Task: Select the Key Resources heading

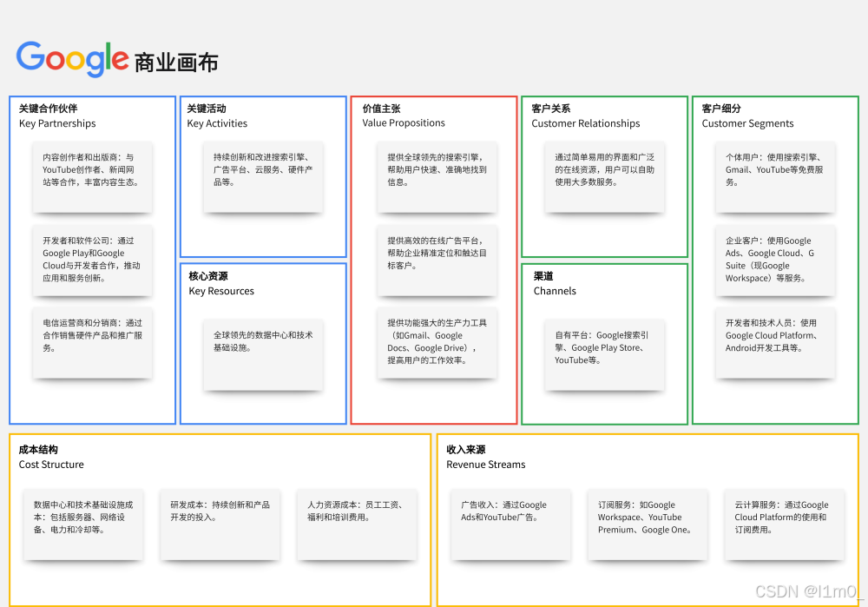Action: tap(221, 291)
